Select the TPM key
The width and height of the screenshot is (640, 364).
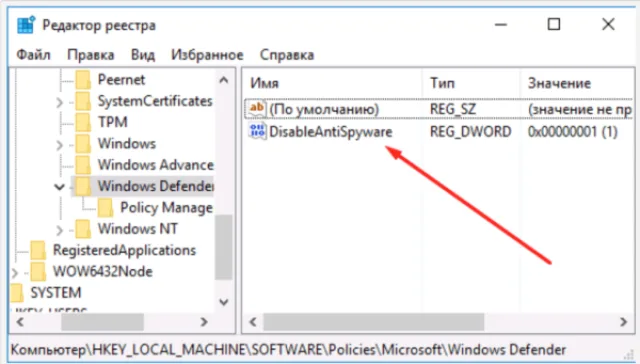coord(113,122)
